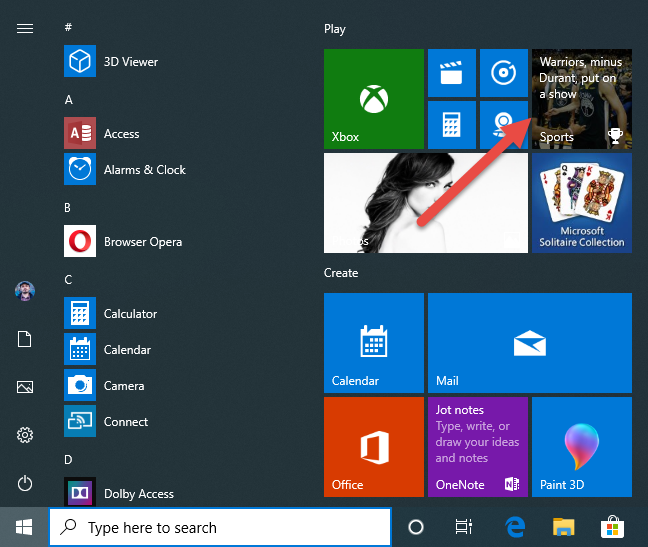648x547 pixels.
Task: Open Dolby Access
Action: point(119,493)
